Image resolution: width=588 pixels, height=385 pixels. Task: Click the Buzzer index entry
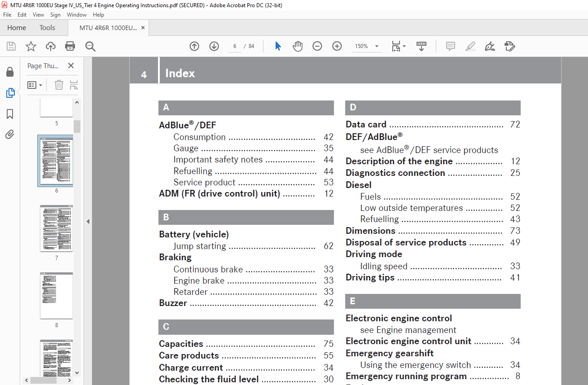246,303
